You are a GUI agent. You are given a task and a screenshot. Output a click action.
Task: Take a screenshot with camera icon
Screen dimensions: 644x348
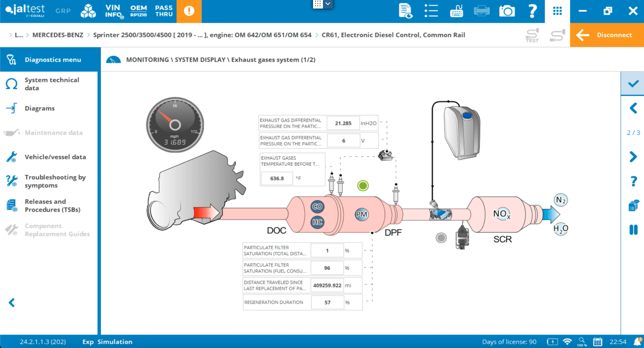pyautogui.click(x=507, y=11)
